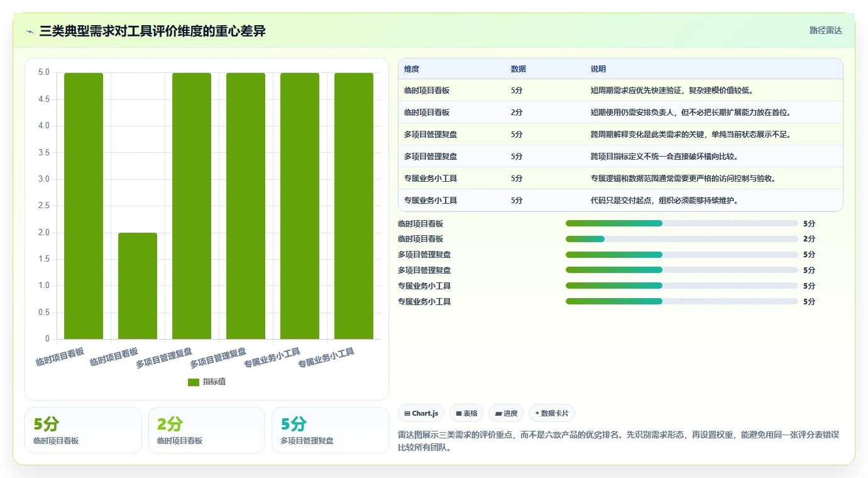Click the 2分 临时项目看板 stat card

tap(207, 430)
